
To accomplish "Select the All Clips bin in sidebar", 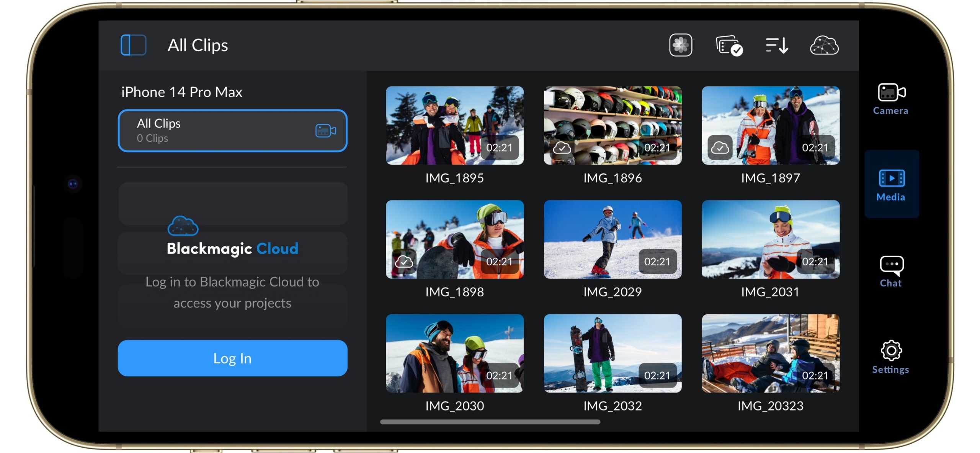I will (x=233, y=130).
